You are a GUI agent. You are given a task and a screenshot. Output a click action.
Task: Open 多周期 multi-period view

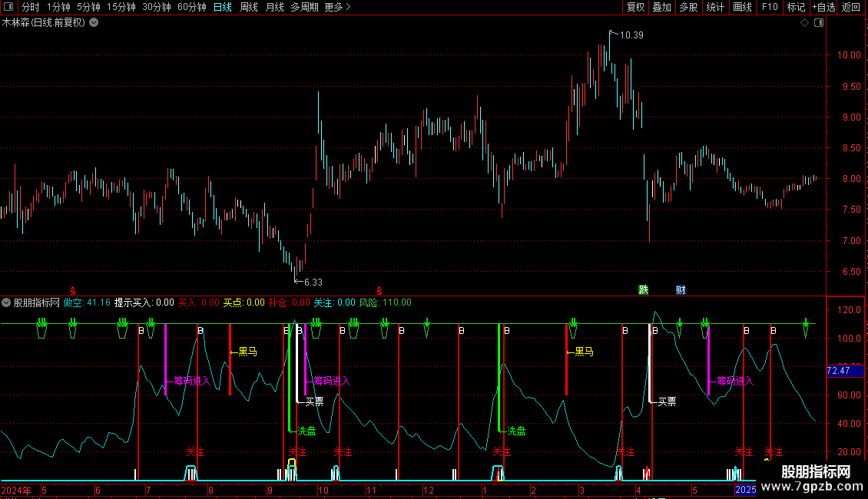pyautogui.click(x=304, y=7)
